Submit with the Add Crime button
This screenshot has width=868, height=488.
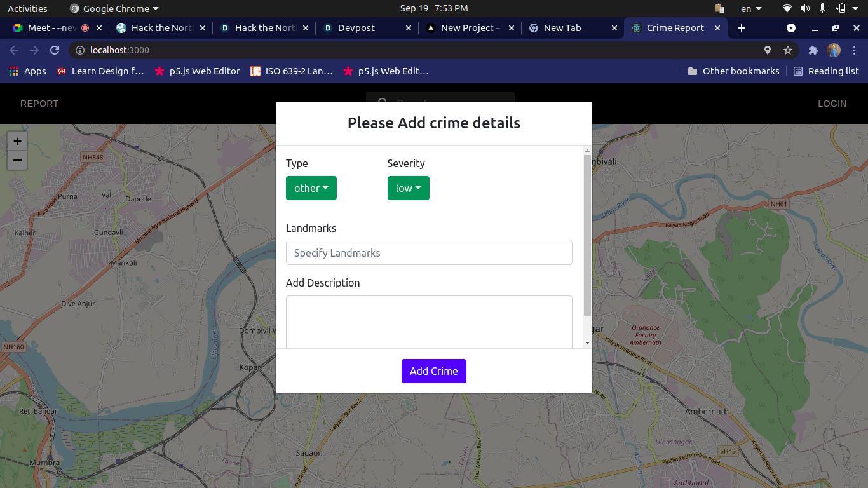[434, 371]
